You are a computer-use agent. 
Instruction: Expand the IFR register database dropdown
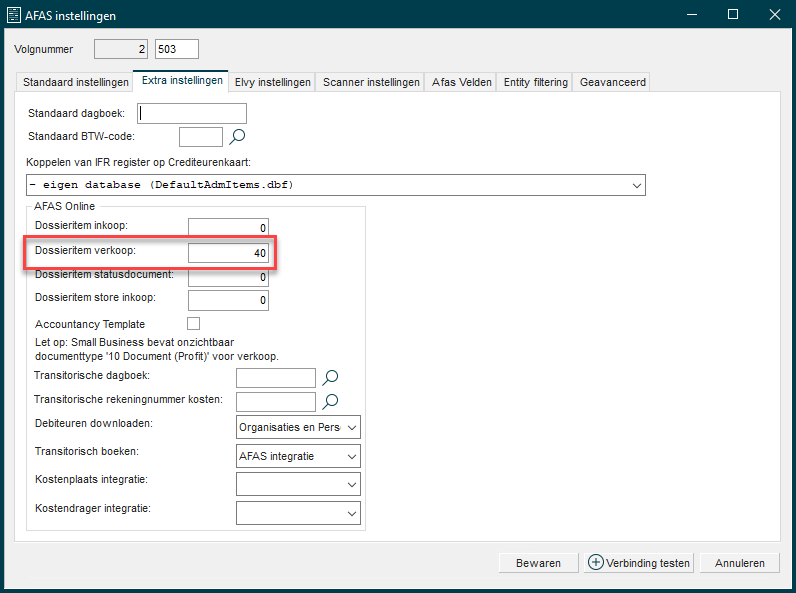(637, 186)
